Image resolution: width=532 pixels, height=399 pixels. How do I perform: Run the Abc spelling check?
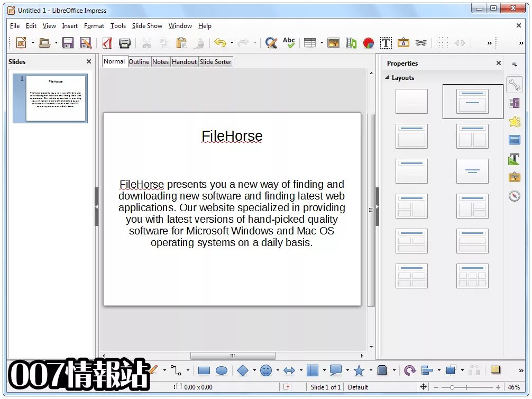tap(289, 43)
